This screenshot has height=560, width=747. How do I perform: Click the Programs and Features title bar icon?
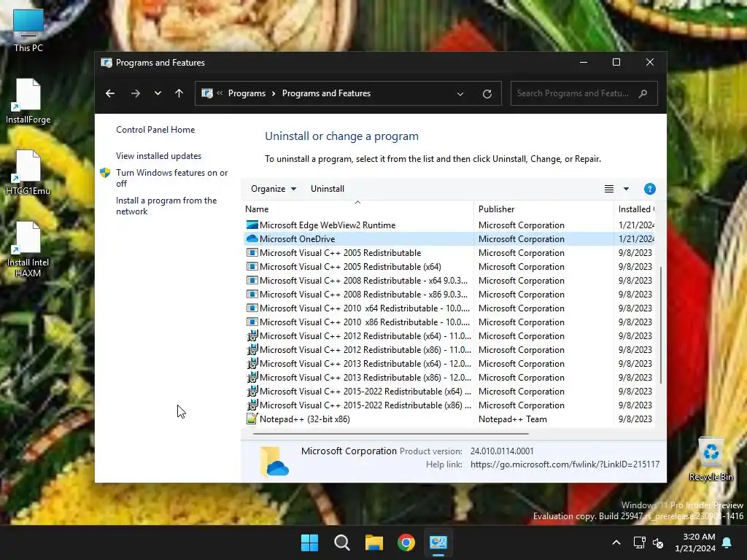click(x=107, y=63)
